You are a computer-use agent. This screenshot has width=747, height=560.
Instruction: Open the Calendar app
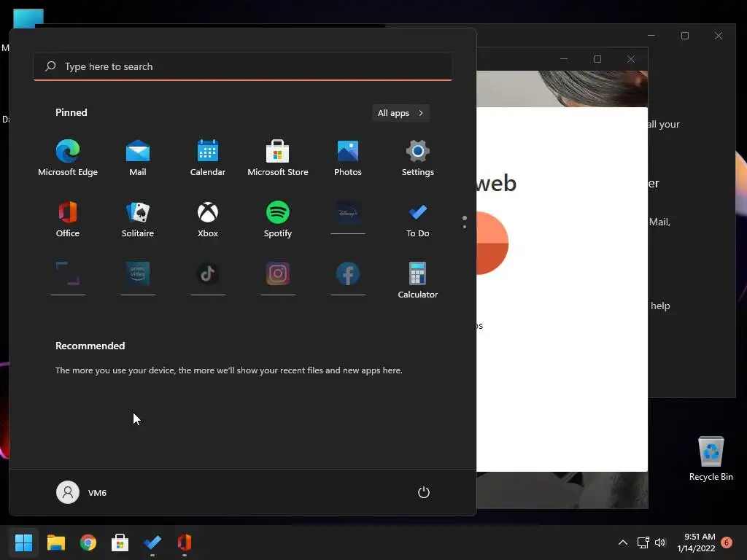coord(208,158)
